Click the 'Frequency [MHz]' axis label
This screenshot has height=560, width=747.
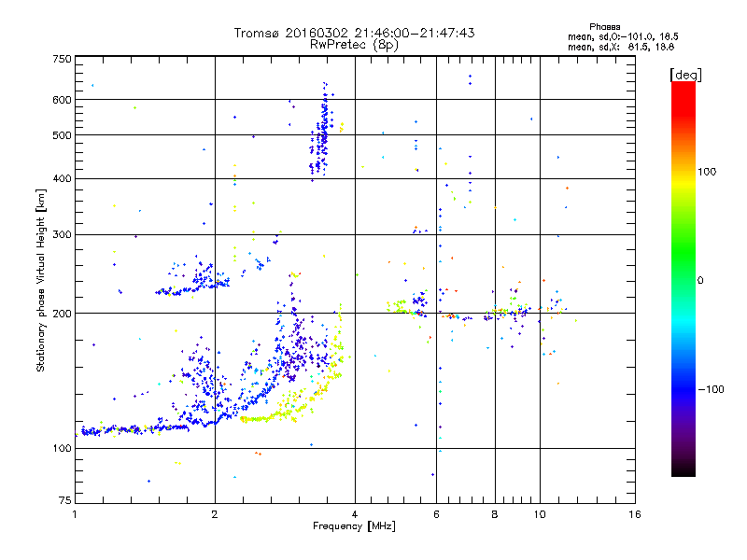[354, 526]
